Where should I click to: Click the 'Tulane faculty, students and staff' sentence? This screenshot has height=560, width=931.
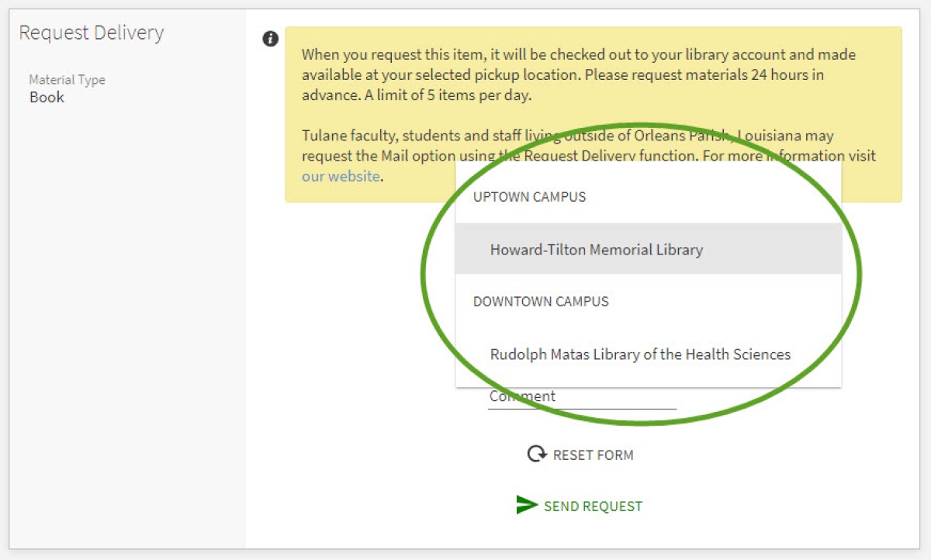click(403, 136)
